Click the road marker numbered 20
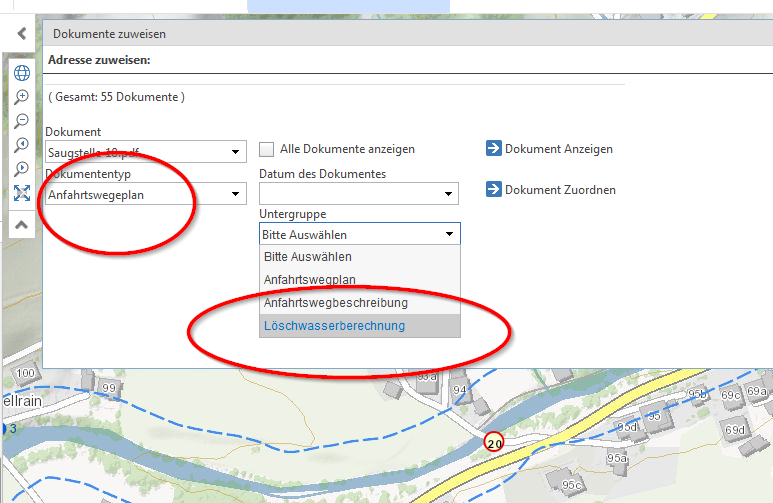The image size is (773, 503). coord(494,442)
